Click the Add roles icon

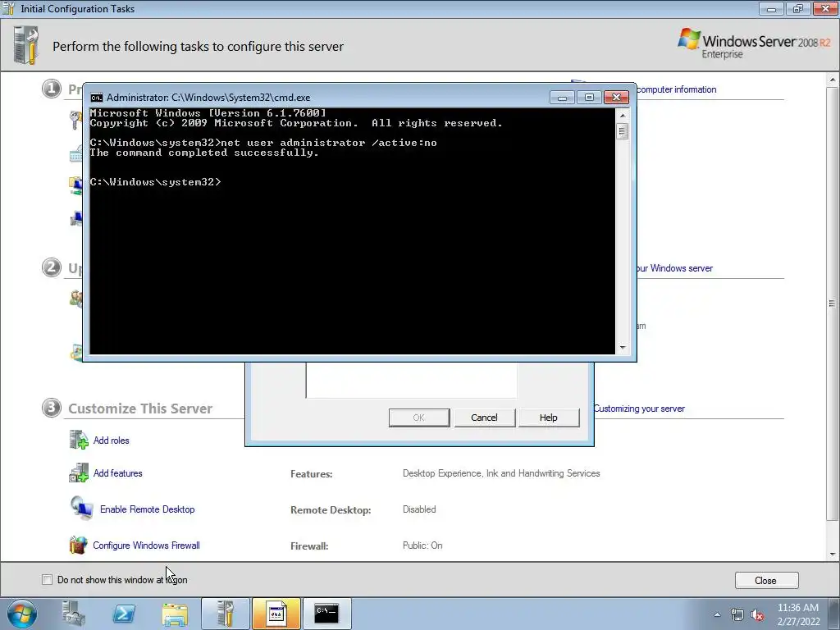pyautogui.click(x=78, y=440)
